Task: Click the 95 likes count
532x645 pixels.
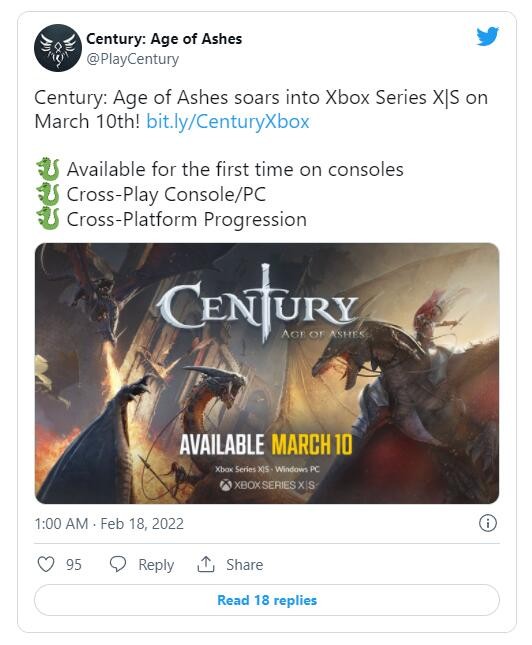Action: click(x=74, y=564)
